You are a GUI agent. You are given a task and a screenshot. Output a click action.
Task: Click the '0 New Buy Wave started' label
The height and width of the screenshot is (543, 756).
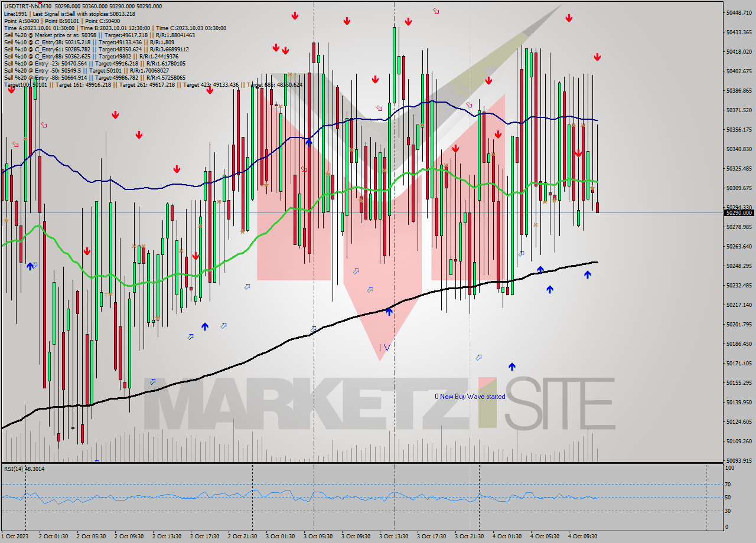coord(470,397)
